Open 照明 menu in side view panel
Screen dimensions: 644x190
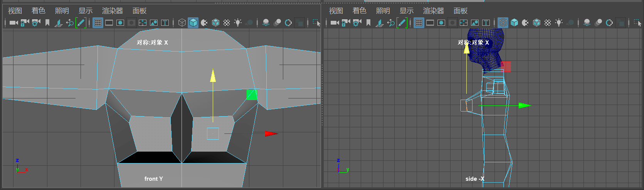tap(383, 11)
